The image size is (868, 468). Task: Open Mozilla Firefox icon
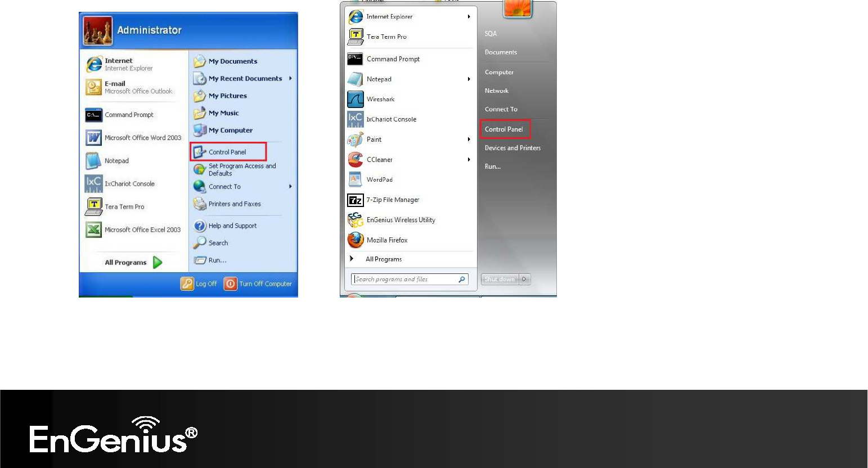356,240
